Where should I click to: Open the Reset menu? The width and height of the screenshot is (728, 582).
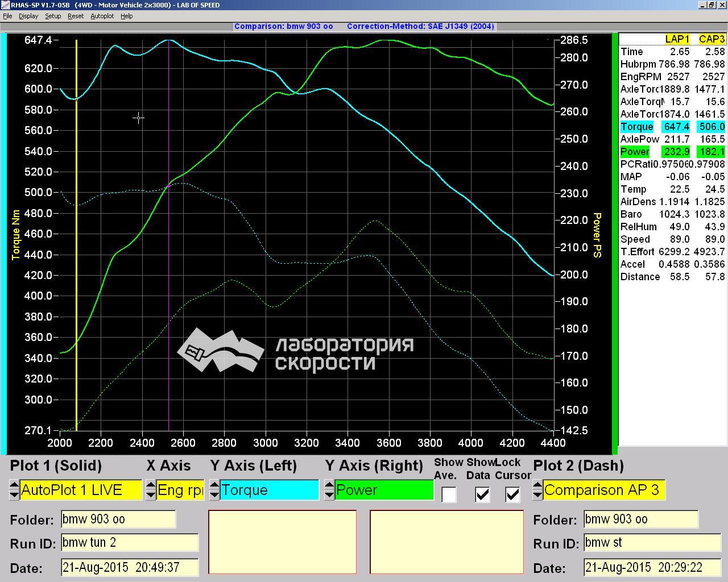(x=76, y=16)
